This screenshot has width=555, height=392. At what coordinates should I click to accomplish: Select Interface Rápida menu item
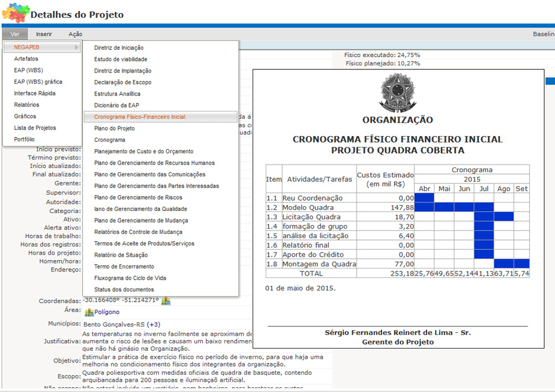click(x=34, y=93)
